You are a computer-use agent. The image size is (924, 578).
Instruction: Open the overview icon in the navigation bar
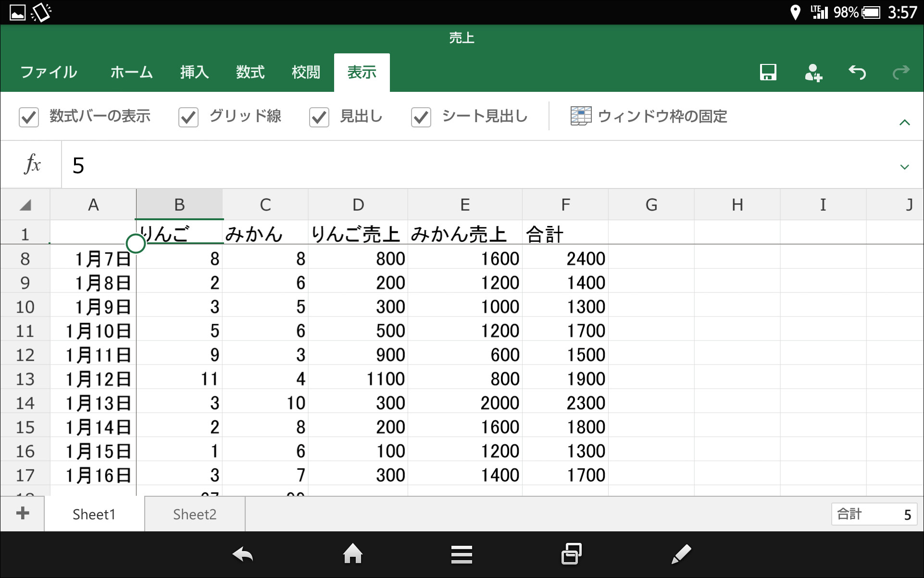(571, 554)
